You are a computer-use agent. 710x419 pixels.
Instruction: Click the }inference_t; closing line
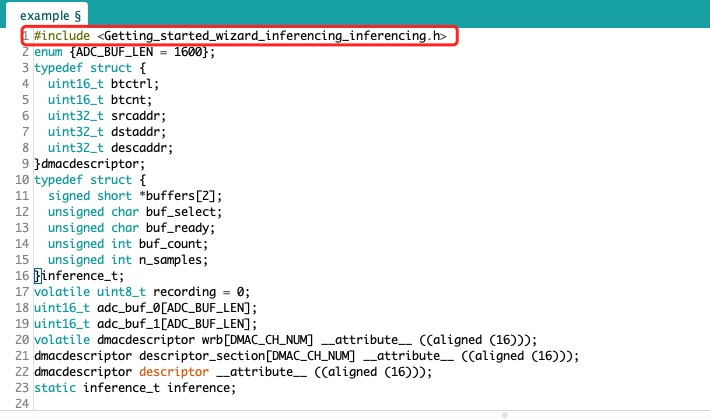[79, 276]
